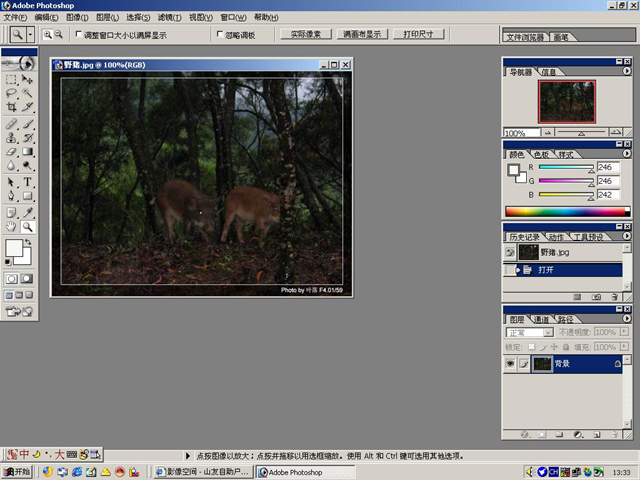The width and height of the screenshot is (640, 480).
Task: Click the 打印尺寸 button
Action: click(x=418, y=34)
